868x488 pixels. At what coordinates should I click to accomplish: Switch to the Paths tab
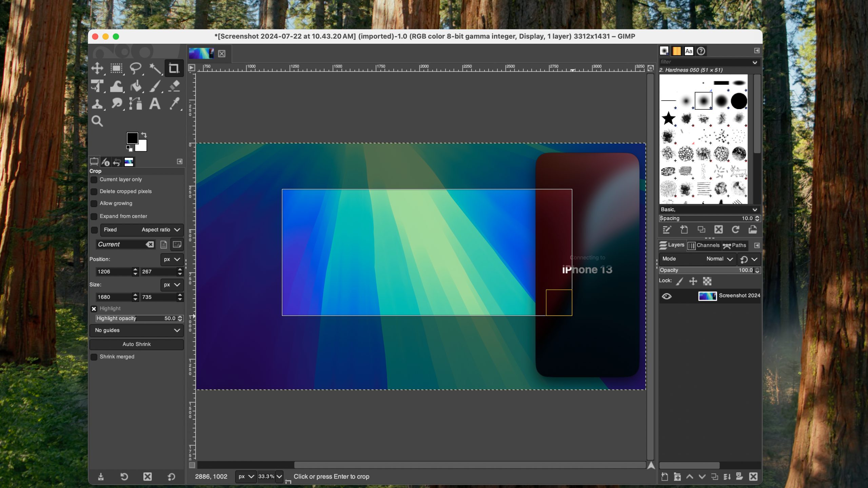[x=734, y=245]
